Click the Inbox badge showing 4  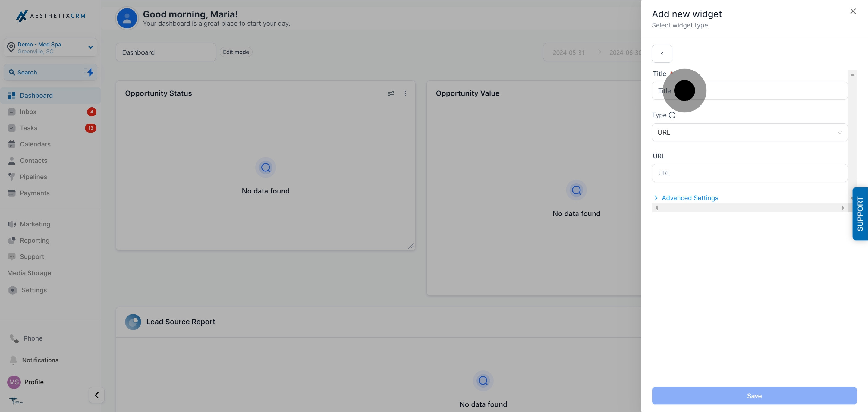click(92, 112)
